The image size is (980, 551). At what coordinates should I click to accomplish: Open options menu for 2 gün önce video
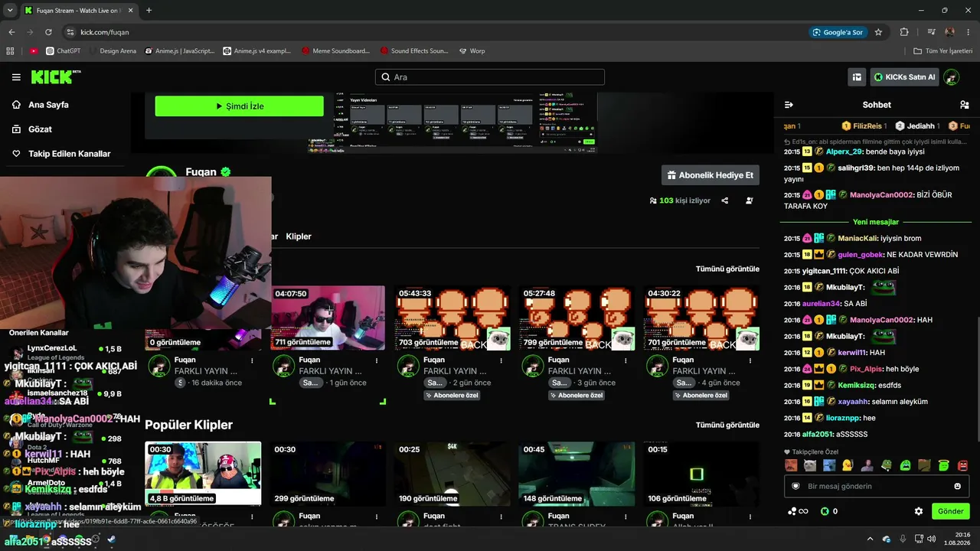click(x=501, y=360)
